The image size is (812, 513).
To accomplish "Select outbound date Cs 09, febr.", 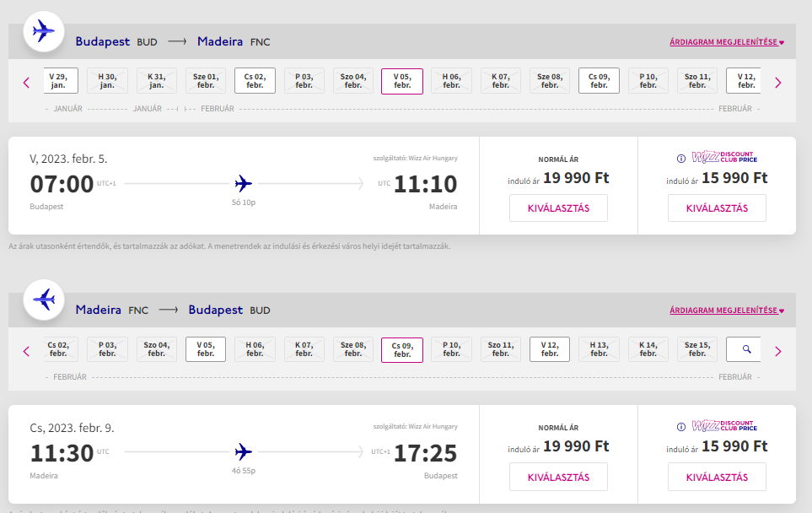I will [599, 81].
